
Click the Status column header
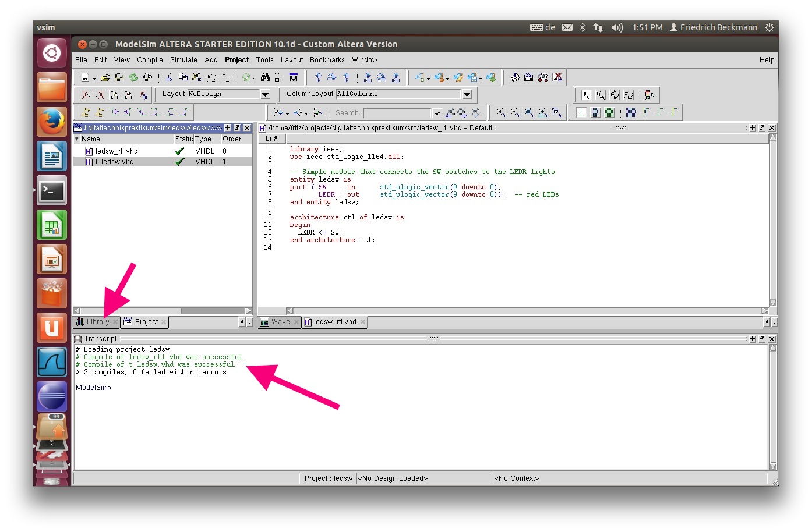[183, 139]
